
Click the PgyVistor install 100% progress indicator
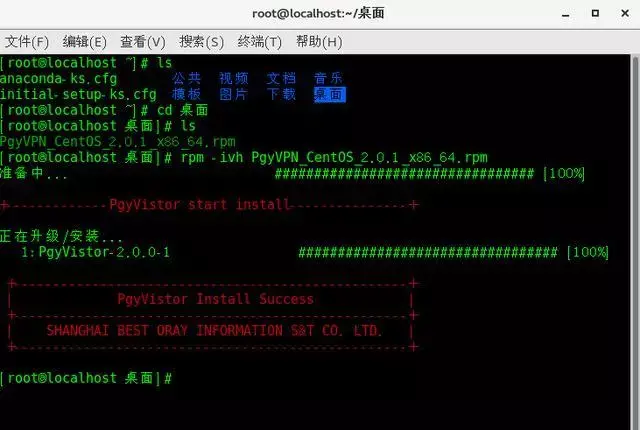[587, 252]
